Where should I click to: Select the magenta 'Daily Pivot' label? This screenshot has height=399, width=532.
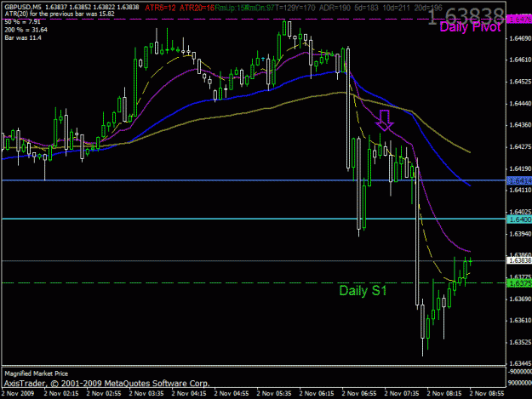point(470,26)
